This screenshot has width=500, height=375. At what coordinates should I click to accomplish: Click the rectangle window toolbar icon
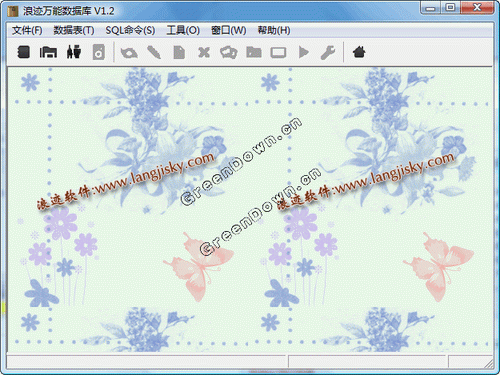[x=278, y=53]
